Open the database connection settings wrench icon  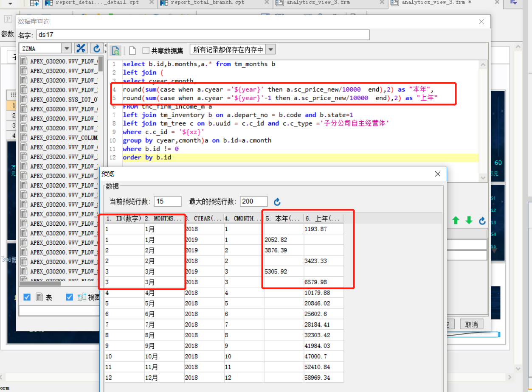pyautogui.click(x=81, y=48)
